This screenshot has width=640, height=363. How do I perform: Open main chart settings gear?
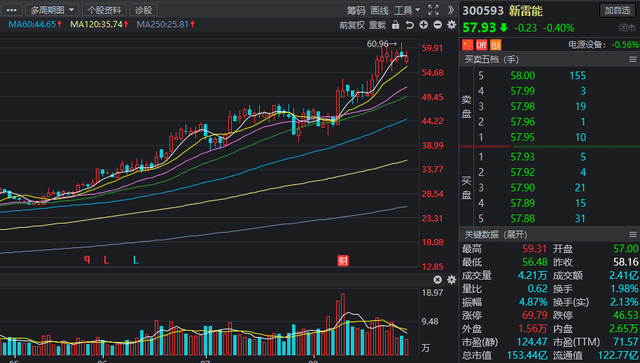[x=451, y=25]
